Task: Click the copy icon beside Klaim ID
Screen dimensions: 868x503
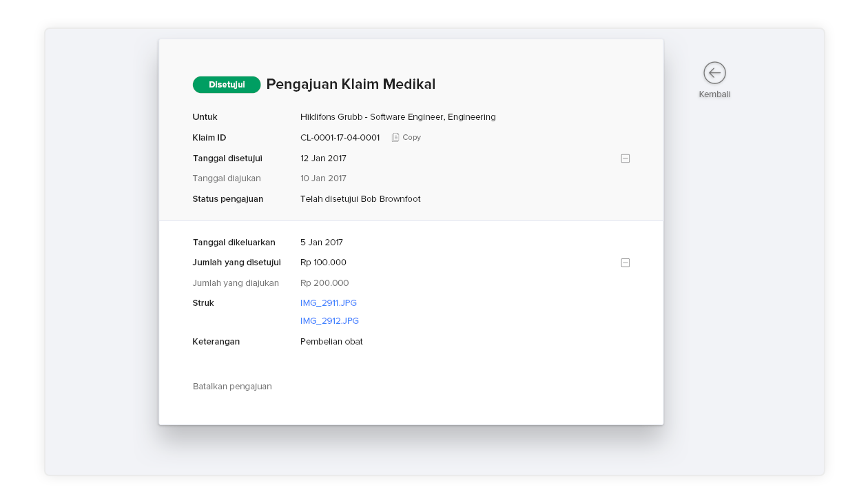Action: click(x=395, y=138)
